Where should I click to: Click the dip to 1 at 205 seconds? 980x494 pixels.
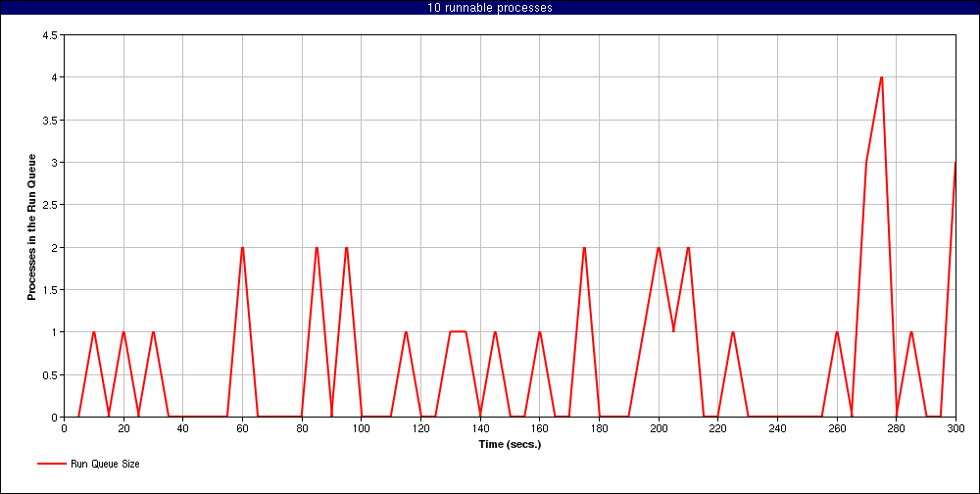tap(673, 330)
